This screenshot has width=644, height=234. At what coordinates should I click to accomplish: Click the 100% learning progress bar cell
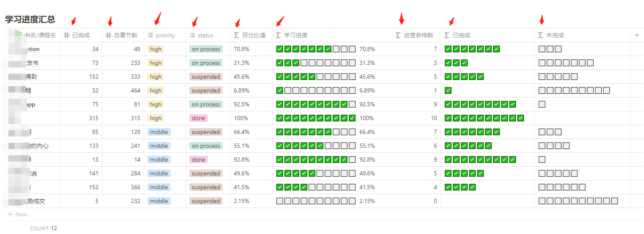coord(332,118)
